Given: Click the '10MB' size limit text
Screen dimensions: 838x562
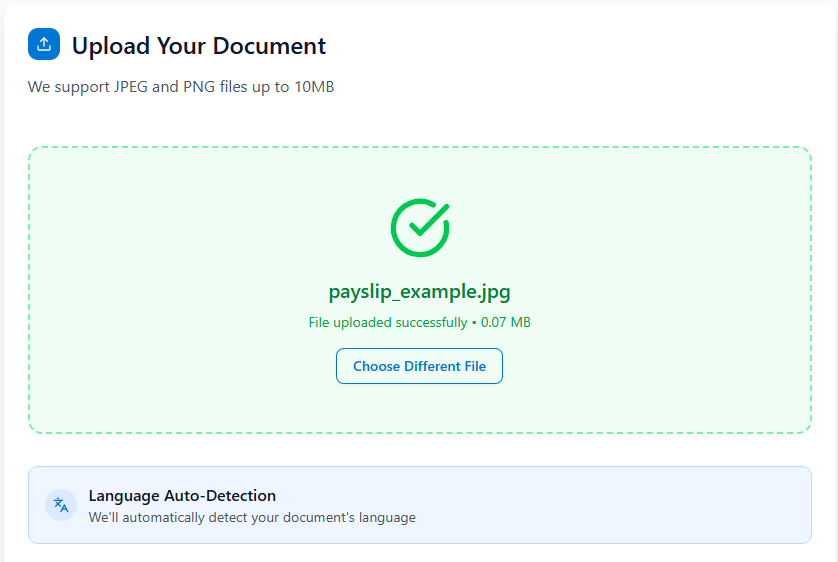Looking at the screenshot, I should click(x=314, y=87).
